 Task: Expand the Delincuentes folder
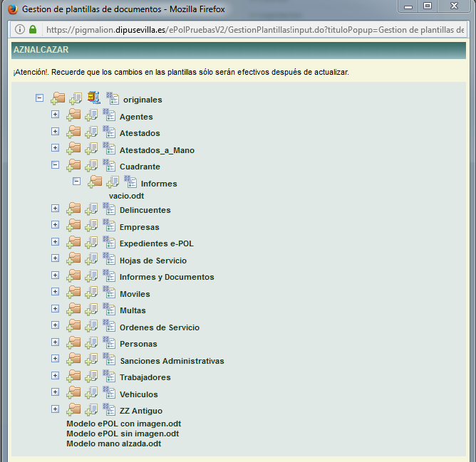coord(55,209)
